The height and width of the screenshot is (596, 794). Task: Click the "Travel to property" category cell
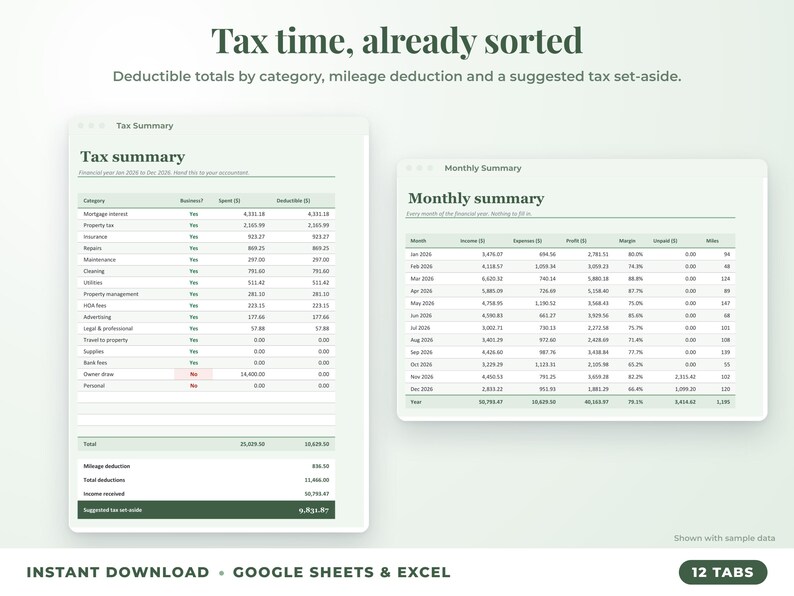click(x=105, y=340)
